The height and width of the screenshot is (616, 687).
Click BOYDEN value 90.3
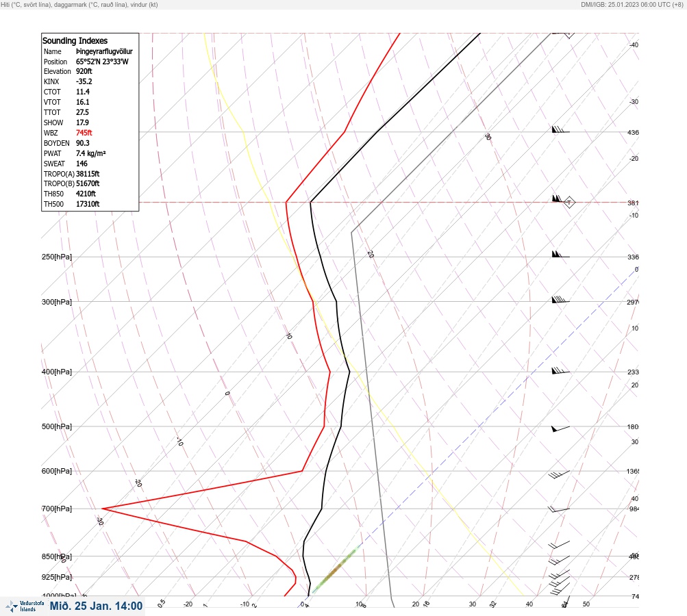pyautogui.click(x=83, y=143)
